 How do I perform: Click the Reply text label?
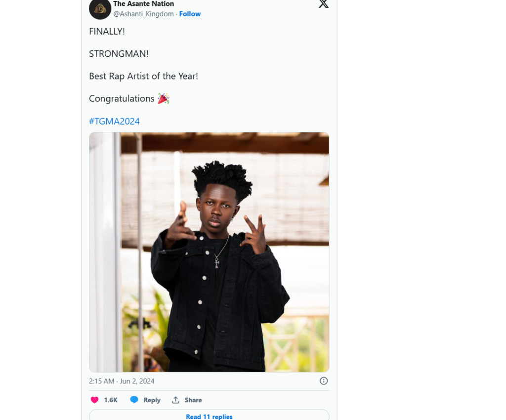pyautogui.click(x=152, y=400)
